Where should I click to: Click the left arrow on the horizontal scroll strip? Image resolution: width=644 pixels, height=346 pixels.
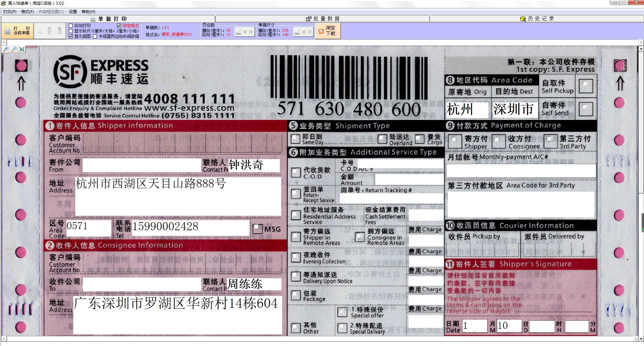4,43
